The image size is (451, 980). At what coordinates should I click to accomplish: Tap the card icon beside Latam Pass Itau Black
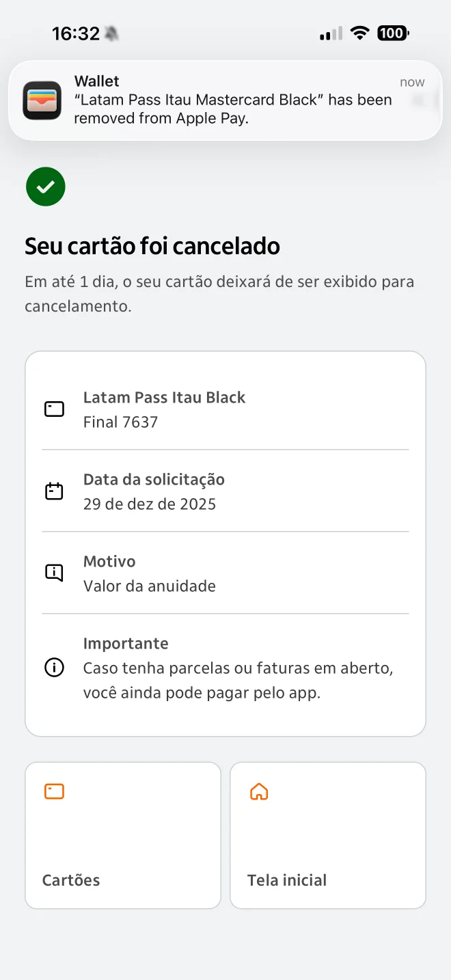(54, 409)
